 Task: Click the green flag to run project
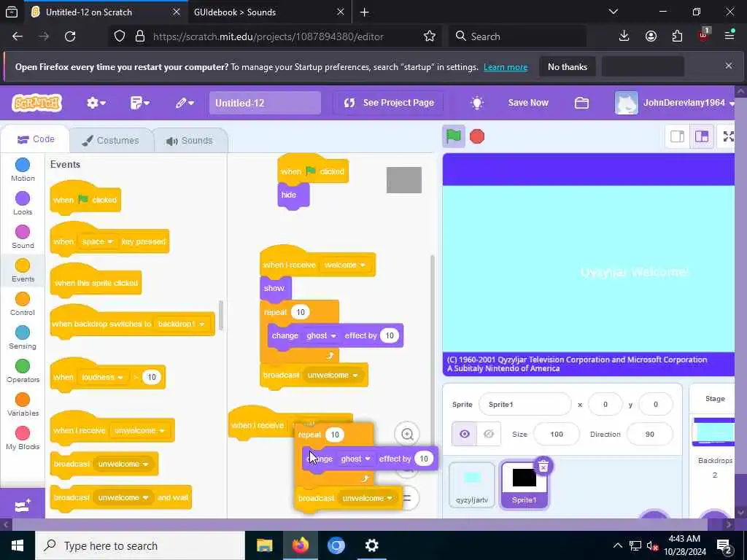point(453,136)
